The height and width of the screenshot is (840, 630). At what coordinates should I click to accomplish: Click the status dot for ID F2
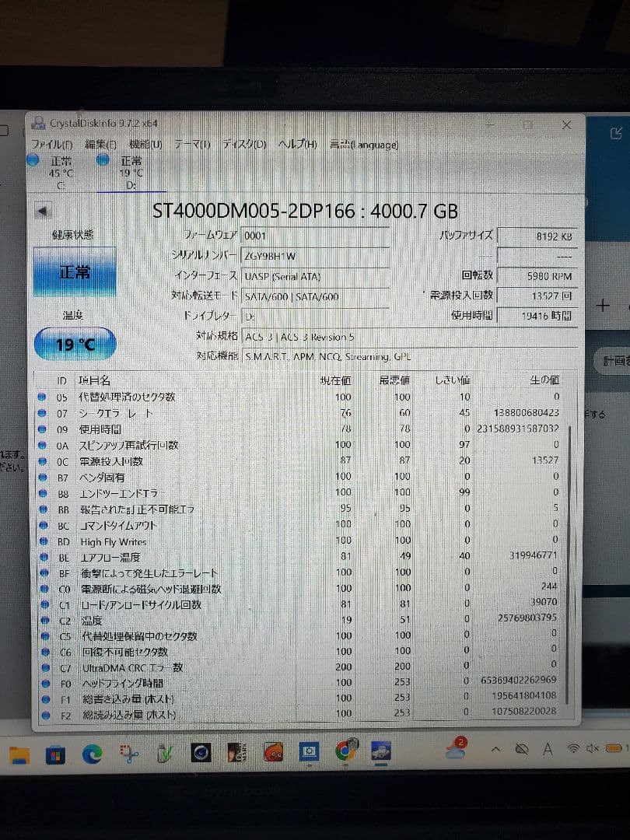point(46,715)
